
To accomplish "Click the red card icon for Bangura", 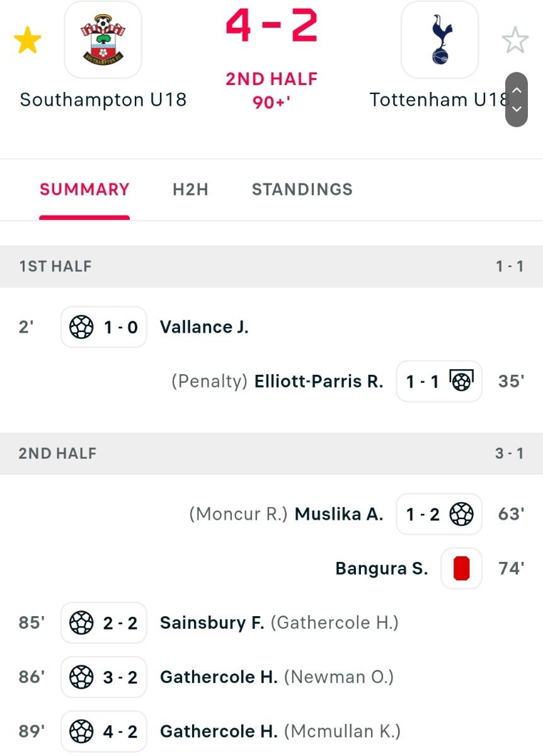I will (462, 568).
